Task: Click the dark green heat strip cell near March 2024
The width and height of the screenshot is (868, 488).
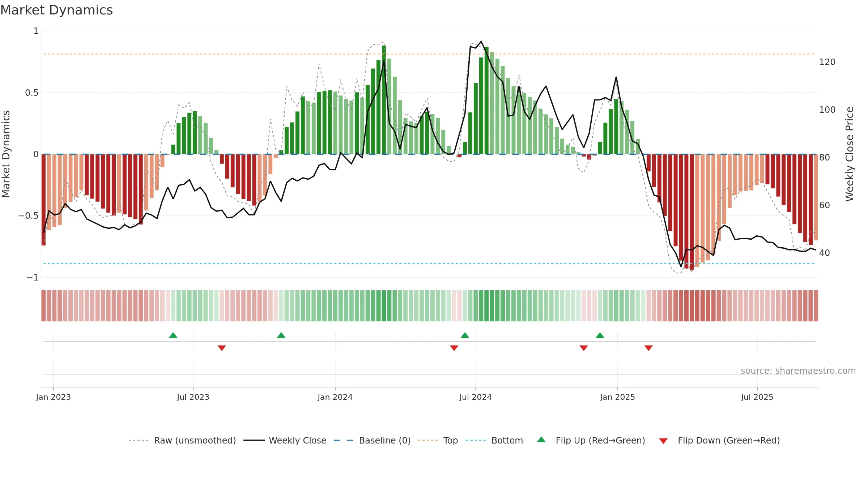Action: (384, 306)
